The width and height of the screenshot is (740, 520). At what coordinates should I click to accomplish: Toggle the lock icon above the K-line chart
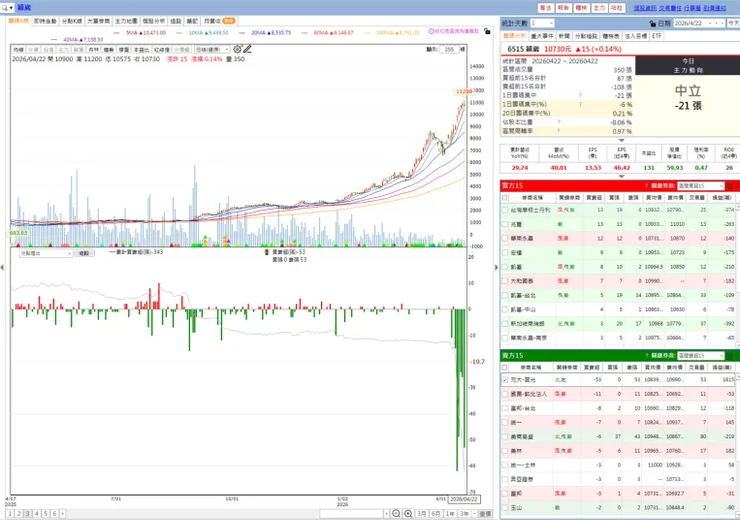(x=487, y=31)
